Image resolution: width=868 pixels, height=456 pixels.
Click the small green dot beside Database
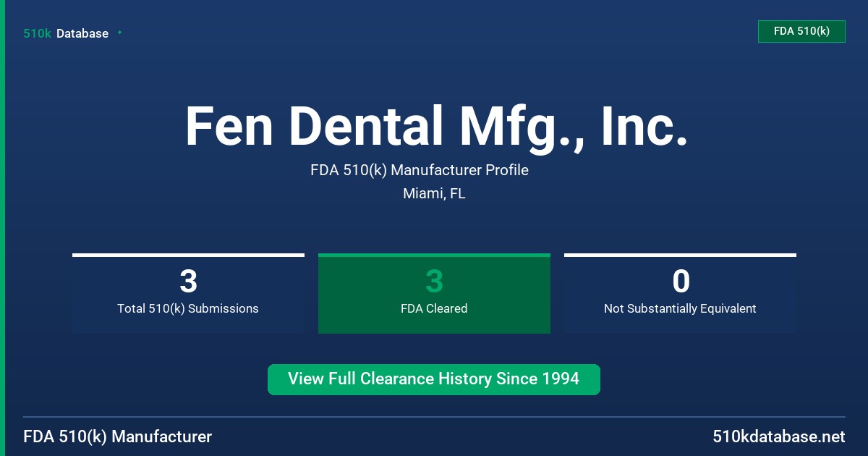119,33
